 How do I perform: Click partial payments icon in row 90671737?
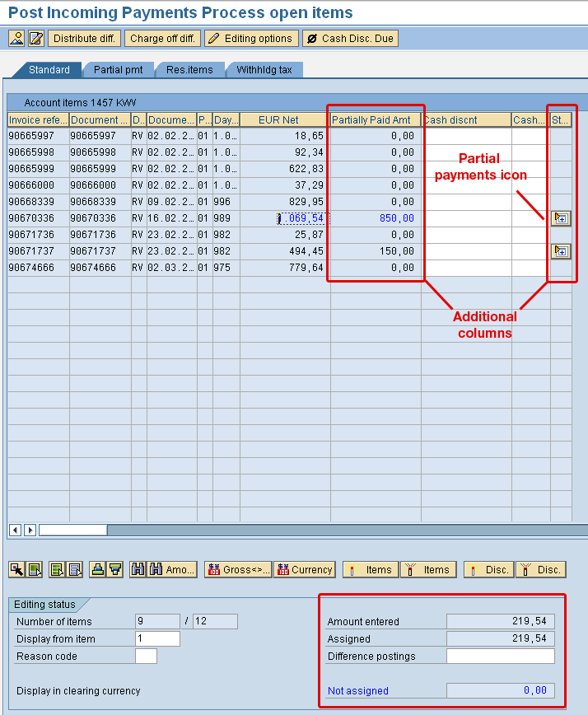pos(561,251)
